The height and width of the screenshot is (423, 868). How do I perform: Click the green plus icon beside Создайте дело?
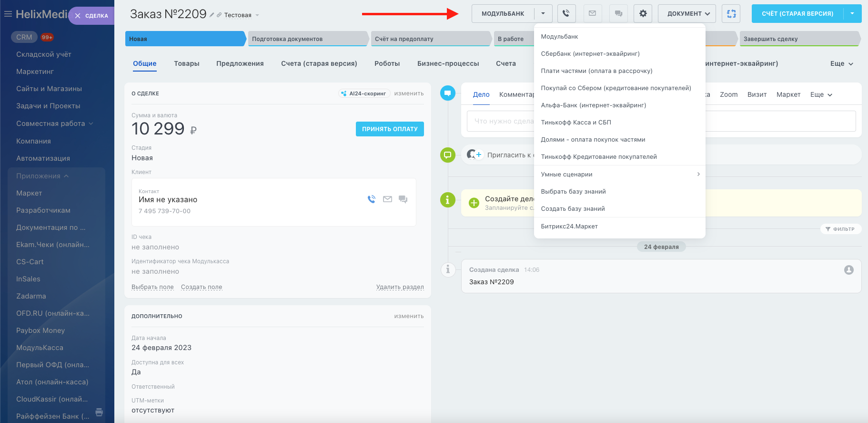click(474, 203)
